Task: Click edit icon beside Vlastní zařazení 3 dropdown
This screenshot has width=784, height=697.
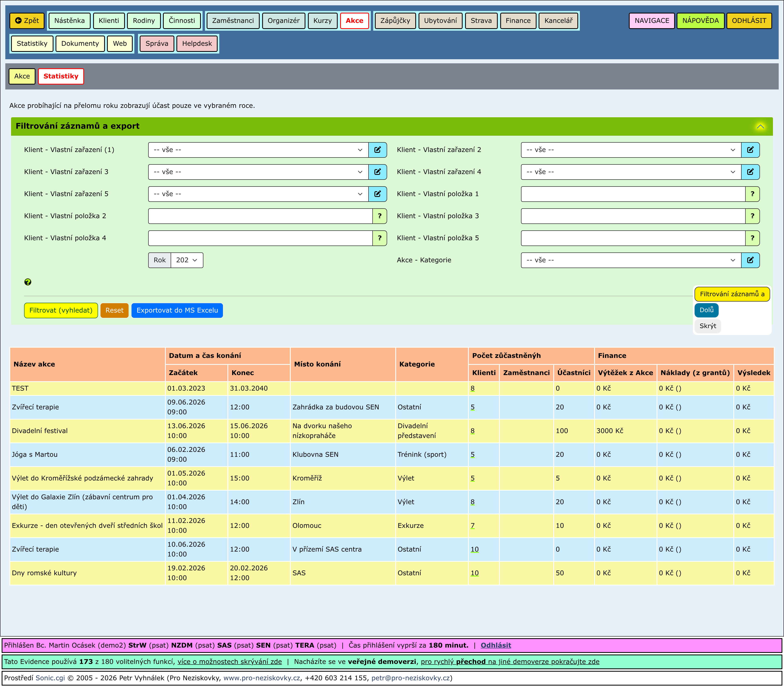Action: 378,172
